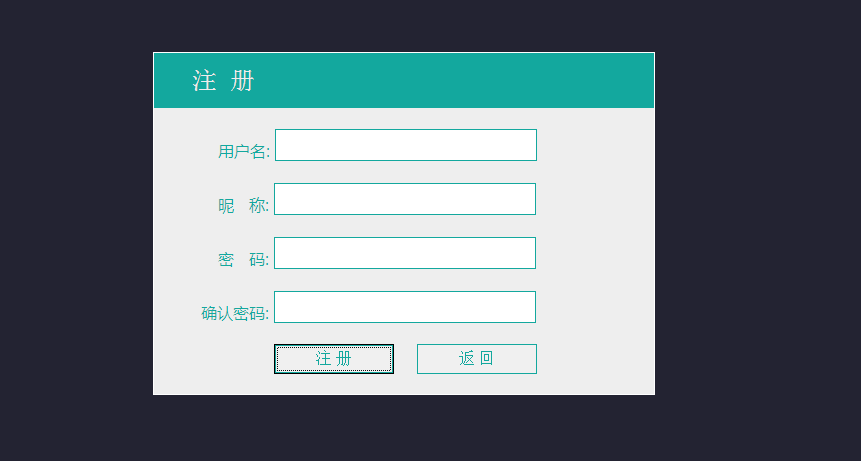
Task: Return to previous screen via 返回
Action: (x=477, y=359)
